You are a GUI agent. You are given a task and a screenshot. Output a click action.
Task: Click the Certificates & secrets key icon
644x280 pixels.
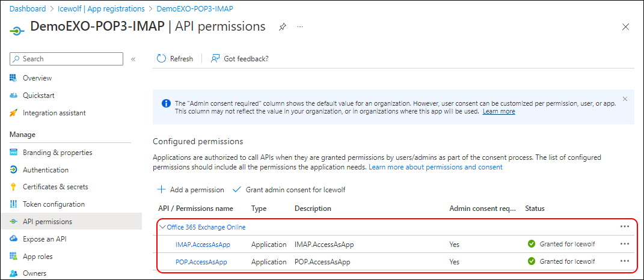(x=14, y=187)
